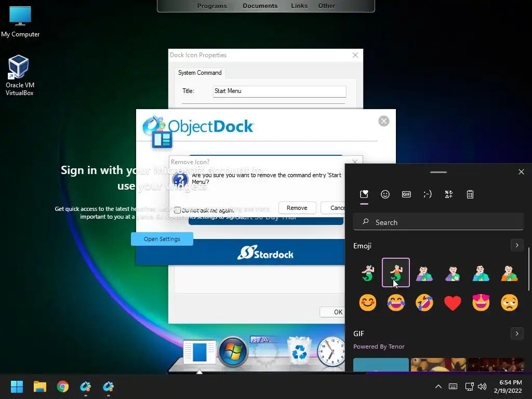532x399 pixels.
Task: Select the System Command tab in Dock Icon Properties
Action: [x=200, y=73]
